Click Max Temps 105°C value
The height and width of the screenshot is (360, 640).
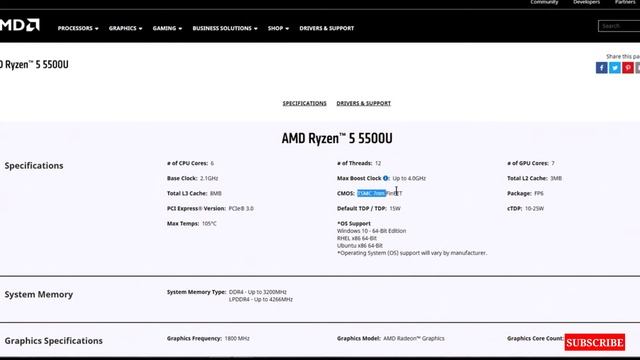pyautogui.click(x=209, y=224)
